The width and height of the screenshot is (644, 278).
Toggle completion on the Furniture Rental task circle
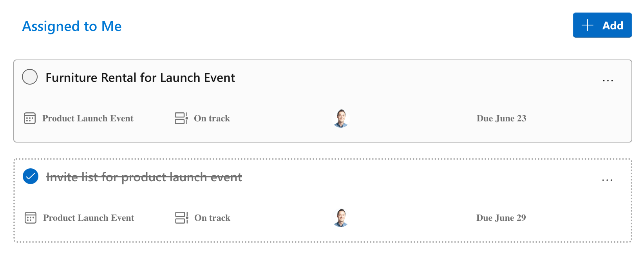coord(29,77)
